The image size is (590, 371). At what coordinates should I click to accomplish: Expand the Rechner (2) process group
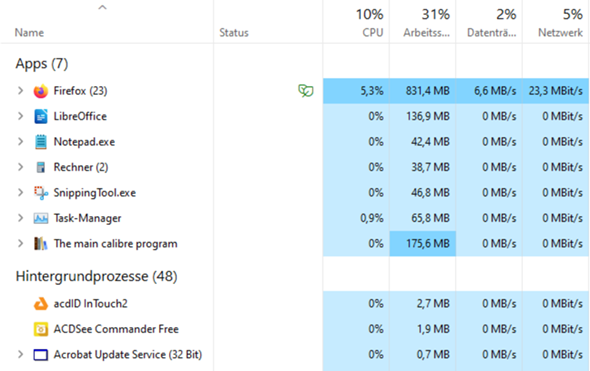point(20,167)
